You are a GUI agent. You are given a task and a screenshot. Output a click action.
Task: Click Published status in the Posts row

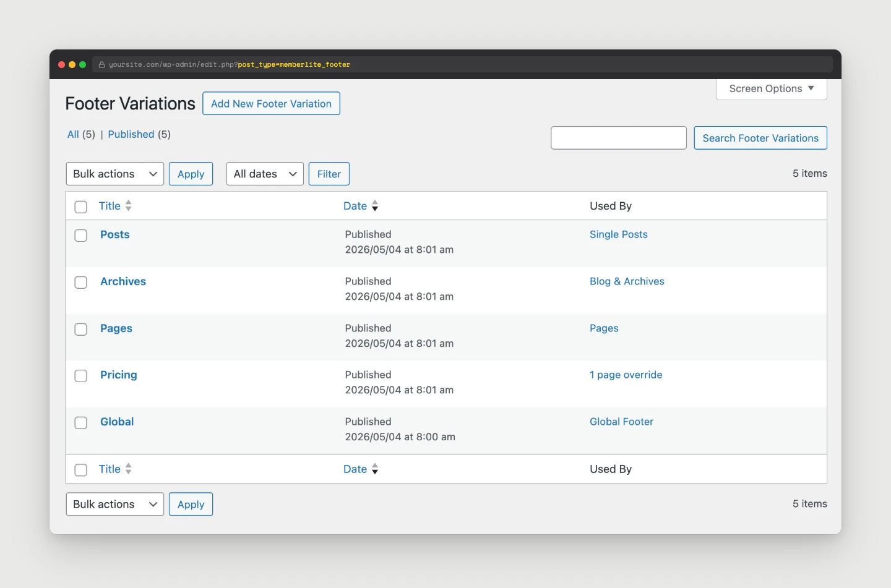click(x=368, y=234)
